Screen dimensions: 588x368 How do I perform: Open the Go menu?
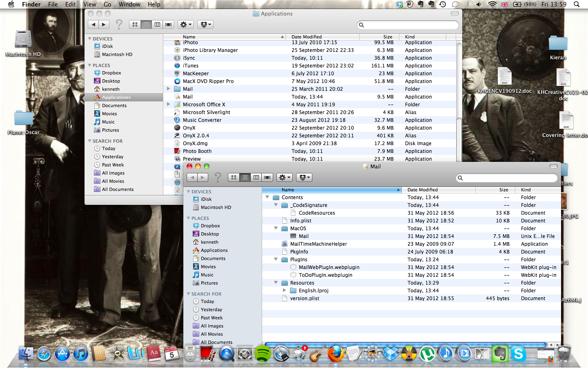[x=107, y=4]
